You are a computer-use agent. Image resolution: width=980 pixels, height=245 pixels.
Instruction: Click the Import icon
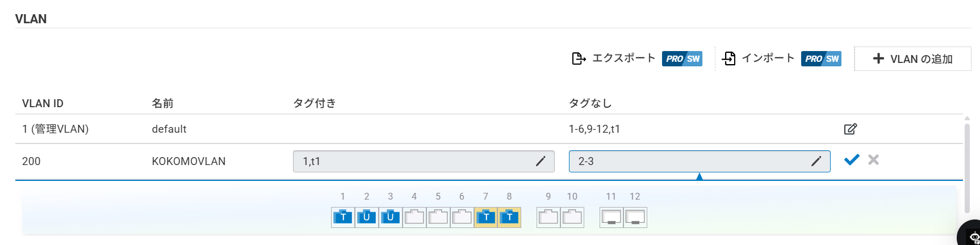point(728,58)
